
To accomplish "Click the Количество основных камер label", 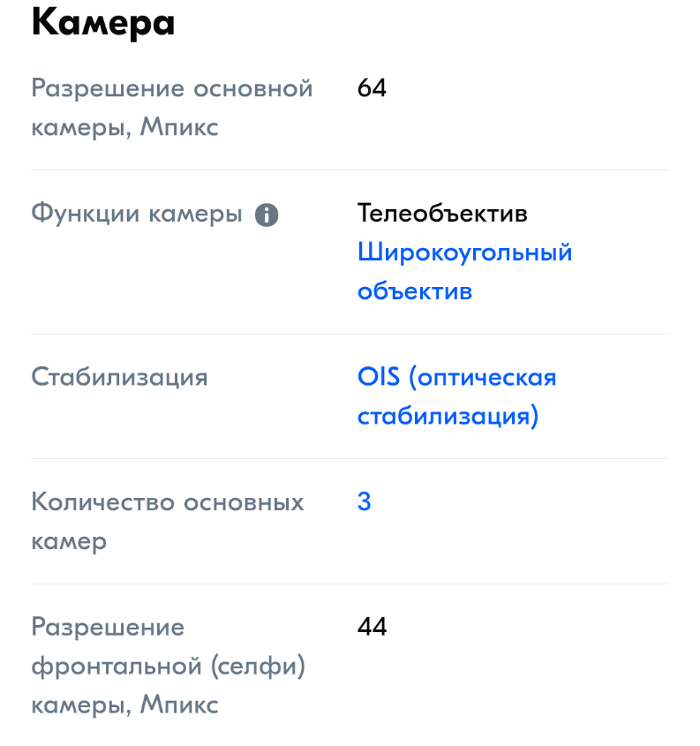I will tap(167, 521).
